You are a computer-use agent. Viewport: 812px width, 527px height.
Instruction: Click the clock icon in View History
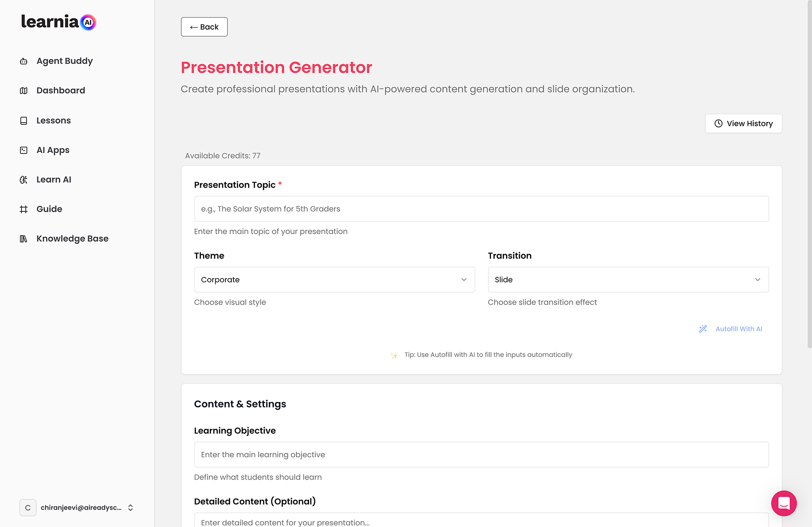pyautogui.click(x=719, y=123)
